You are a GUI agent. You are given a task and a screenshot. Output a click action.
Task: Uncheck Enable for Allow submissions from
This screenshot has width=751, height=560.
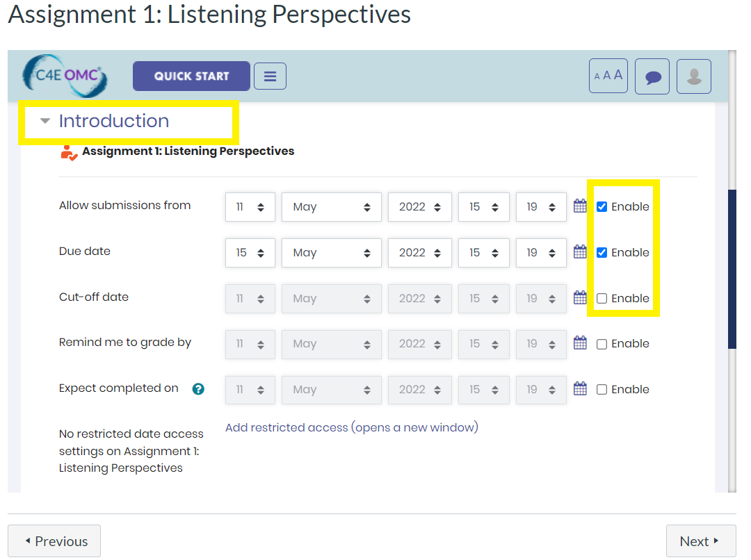click(602, 207)
